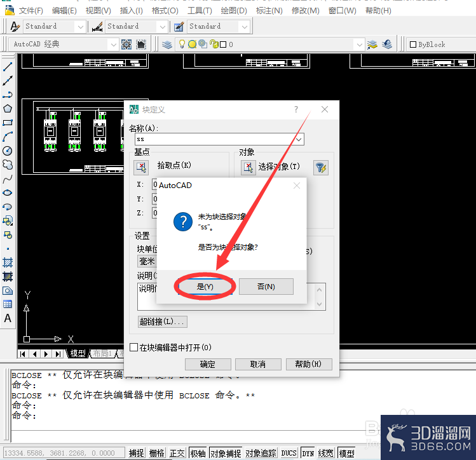
Task: Select the Region tool
Action: tap(7, 290)
